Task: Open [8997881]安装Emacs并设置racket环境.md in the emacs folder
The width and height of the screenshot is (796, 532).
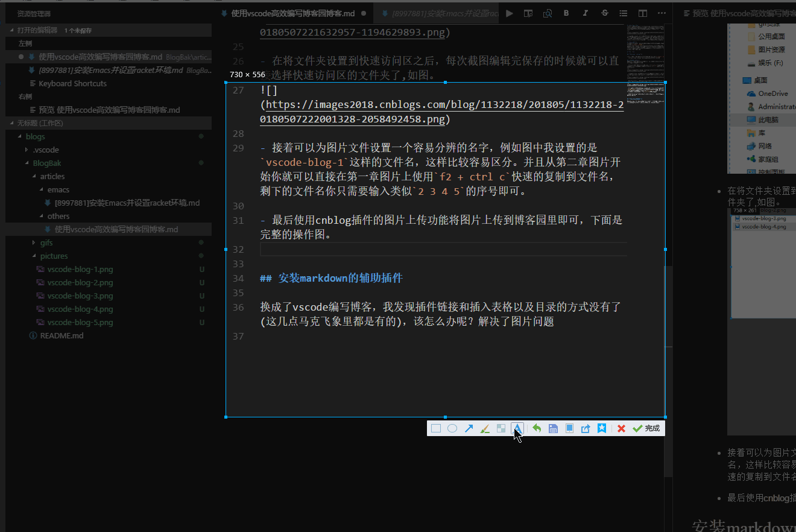Action: pos(127,203)
